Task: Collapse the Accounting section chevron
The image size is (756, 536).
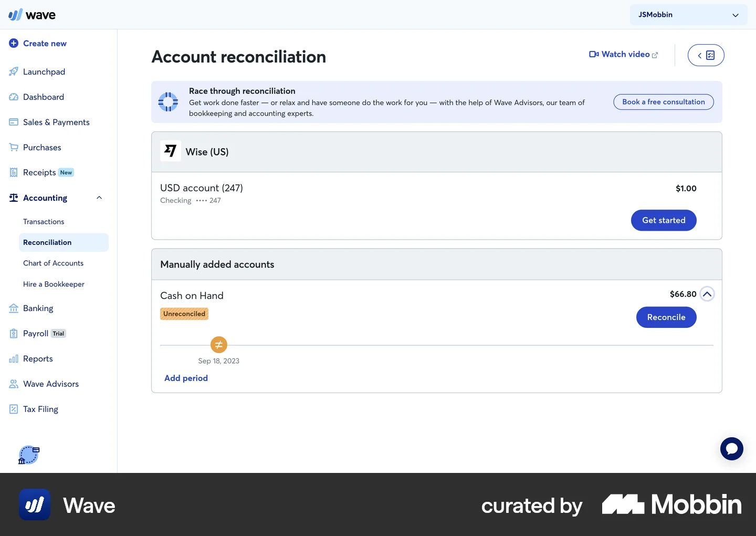Action: [99, 198]
